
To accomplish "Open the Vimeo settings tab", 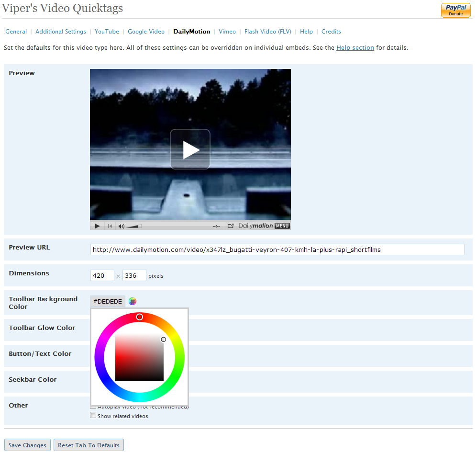I will (x=227, y=32).
